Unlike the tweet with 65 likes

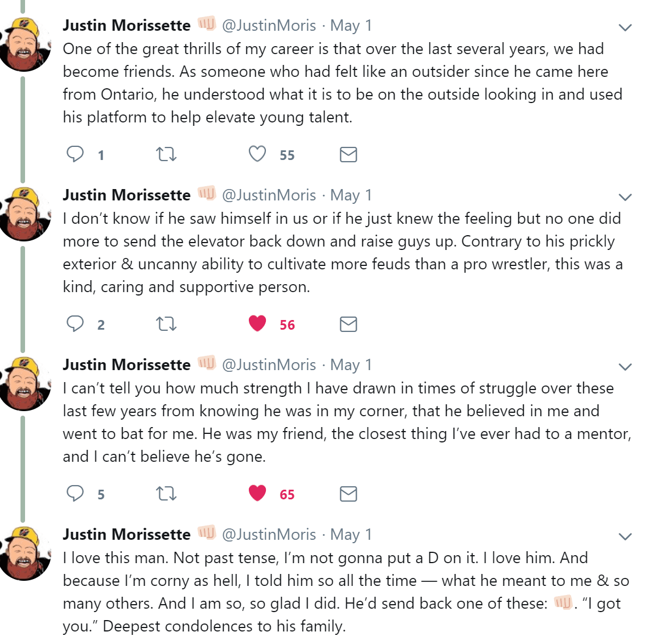point(257,494)
